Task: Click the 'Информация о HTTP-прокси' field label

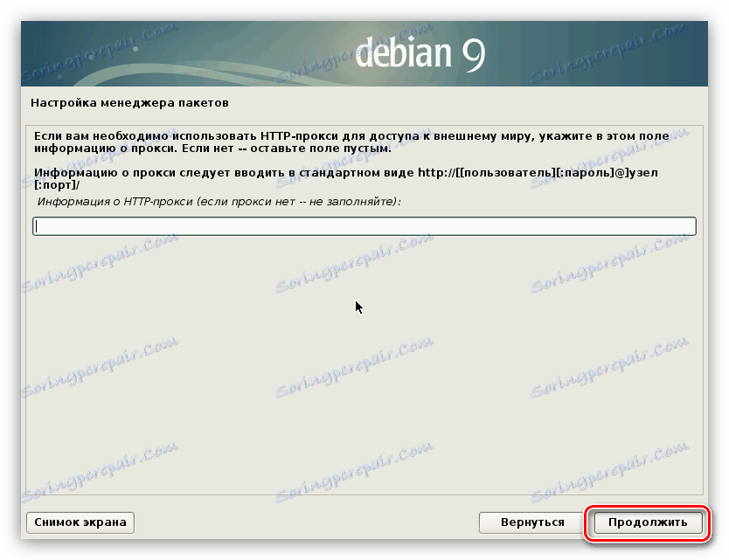Action: pyautogui.click(x=219, y=202)
